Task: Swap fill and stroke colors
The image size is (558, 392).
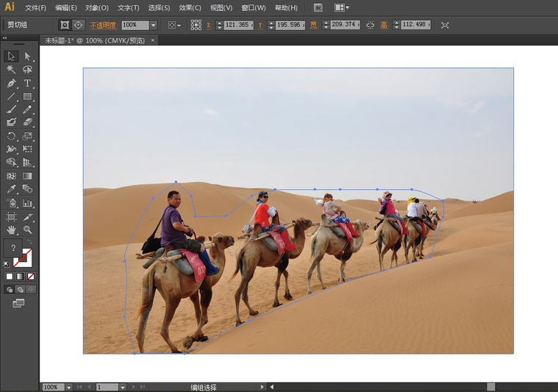Action: click(29, 242)
